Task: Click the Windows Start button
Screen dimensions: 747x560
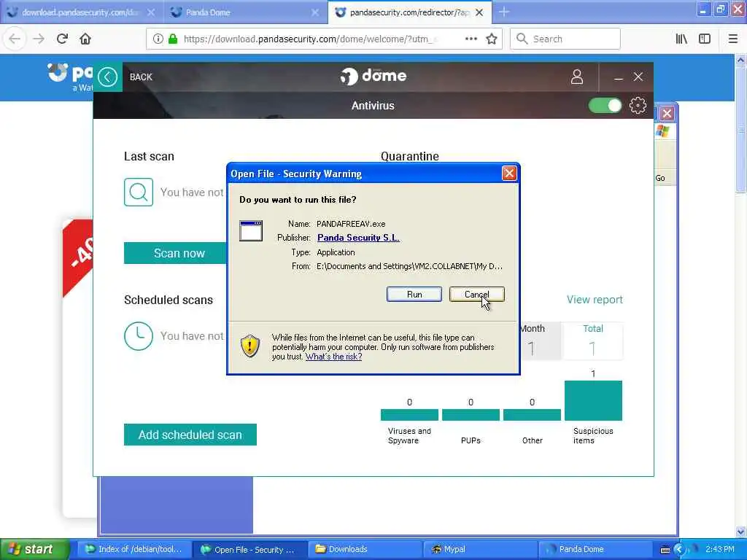Action: (34, 549)
